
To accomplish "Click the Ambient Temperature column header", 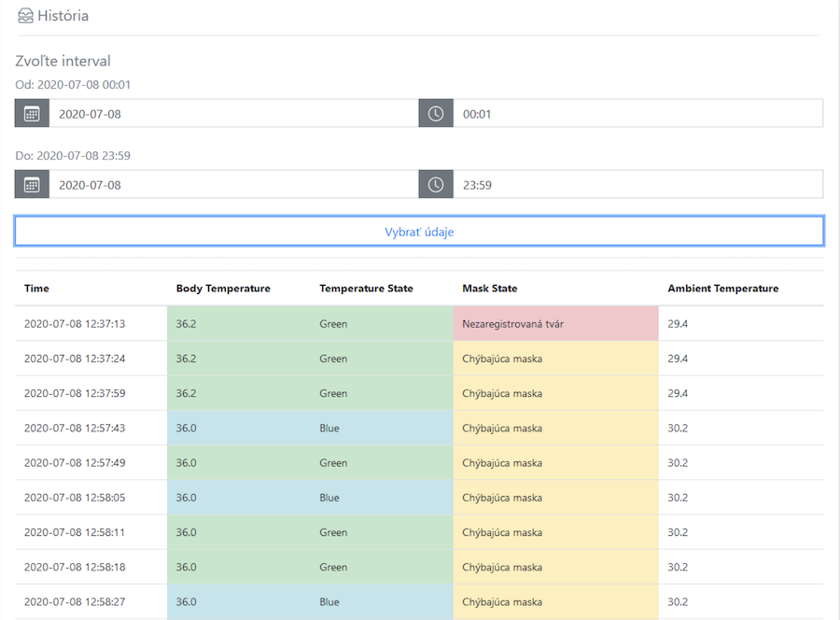I will pos(723,289).
